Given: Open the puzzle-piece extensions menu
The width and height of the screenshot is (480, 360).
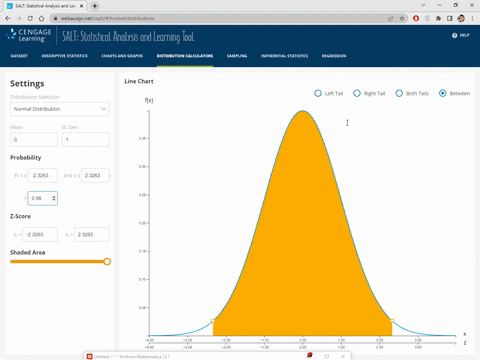Looking at the screenshot, I should 438,18.
